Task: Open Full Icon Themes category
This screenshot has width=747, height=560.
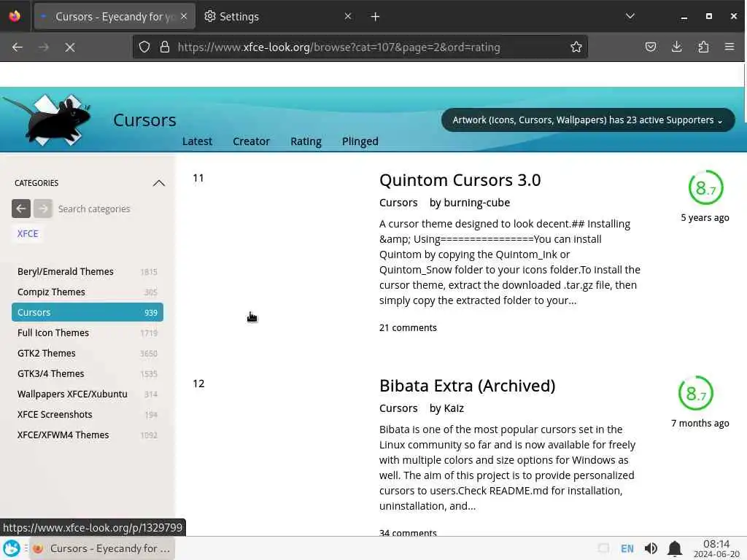Action: tap(88, 332)
